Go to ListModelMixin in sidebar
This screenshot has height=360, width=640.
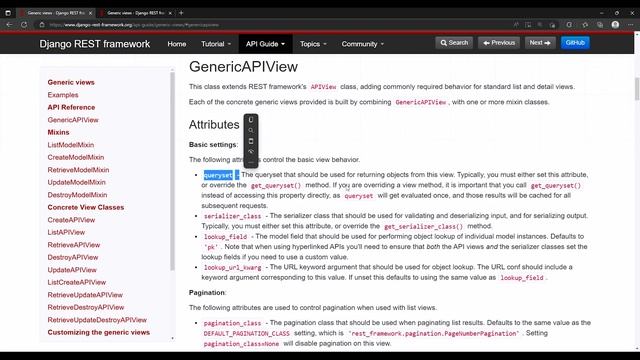[x=71, y=145]
